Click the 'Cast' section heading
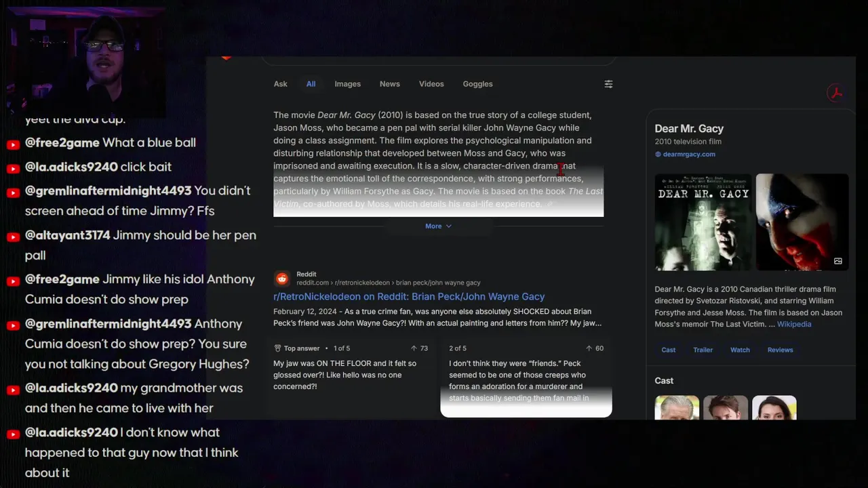Viewport: 868px width, 488px height. (664, 381)
